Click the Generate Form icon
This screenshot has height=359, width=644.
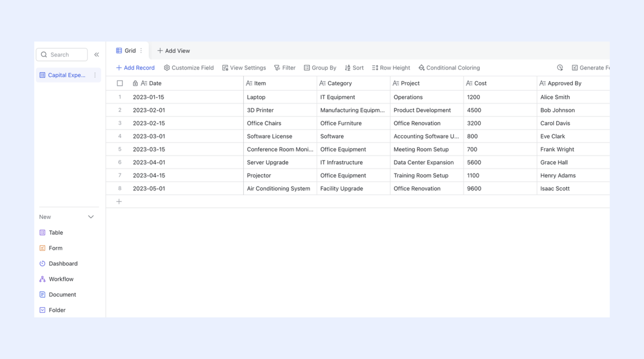tap(575, 68)
